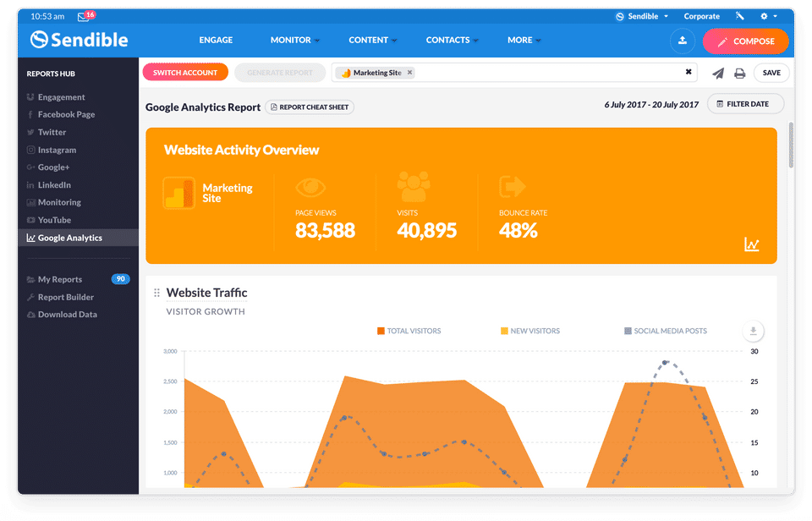
Task: Send the report via paper plane icon
Action: pos(718,73)
